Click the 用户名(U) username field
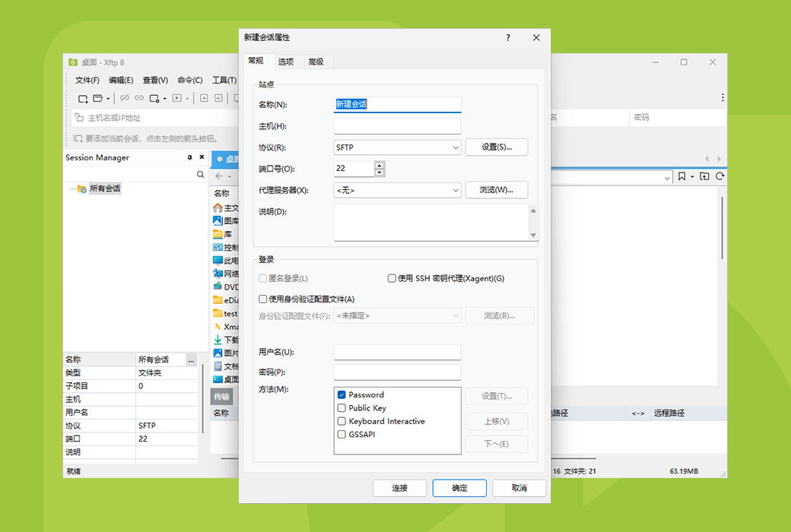 click(x=398, y=352)
